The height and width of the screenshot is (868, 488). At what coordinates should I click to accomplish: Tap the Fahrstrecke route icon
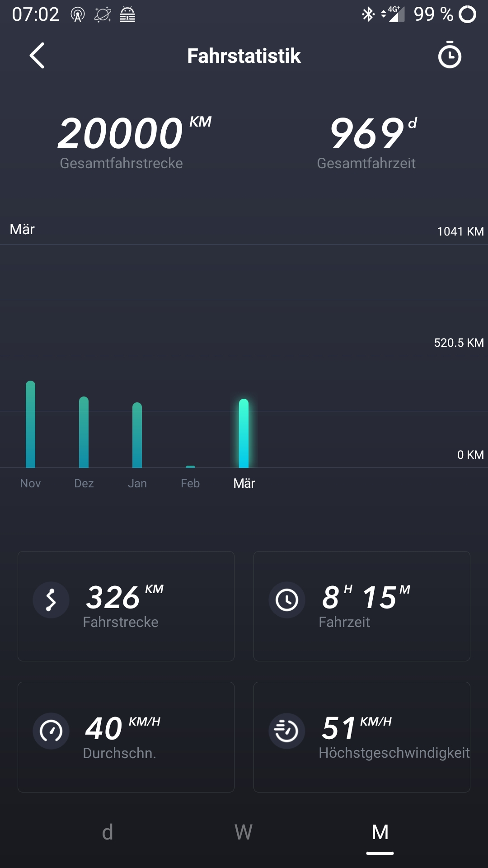tap(51, 600)
